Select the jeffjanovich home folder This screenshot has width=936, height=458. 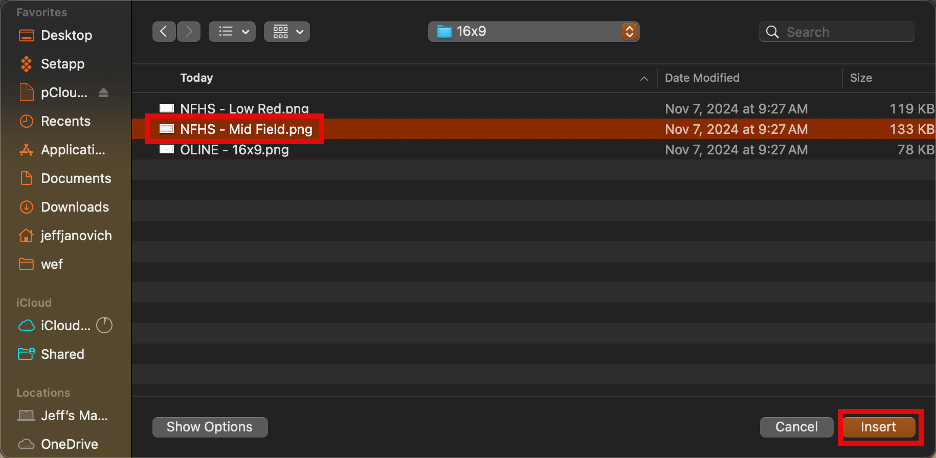click(x=66, y=236)
